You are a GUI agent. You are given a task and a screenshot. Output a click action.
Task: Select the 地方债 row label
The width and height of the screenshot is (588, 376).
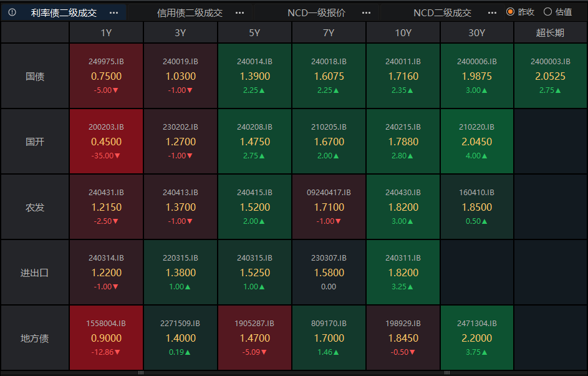coord(35,338)
